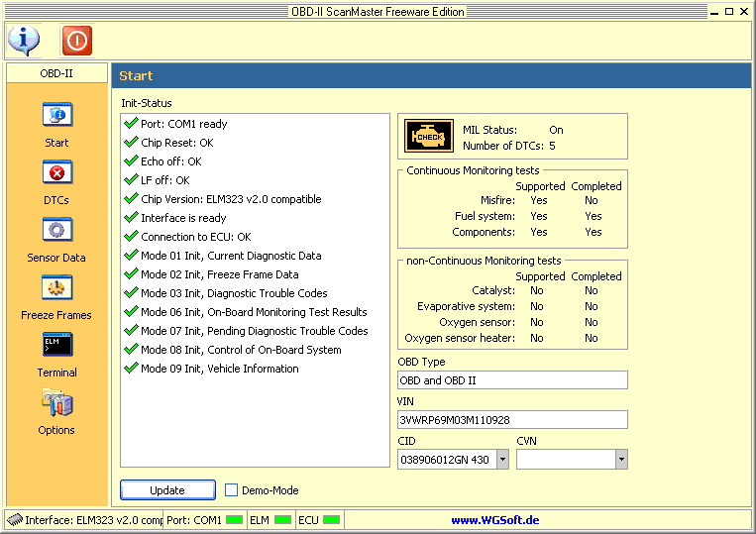The image size is (756, 534).
Task: Open the info speech-bubble icon
Action: tap(24, 40)
